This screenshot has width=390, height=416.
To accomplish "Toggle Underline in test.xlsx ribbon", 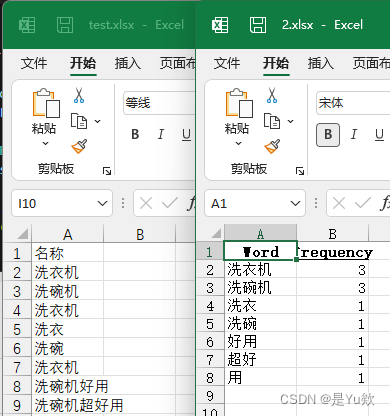I will (x=186, y=134).
